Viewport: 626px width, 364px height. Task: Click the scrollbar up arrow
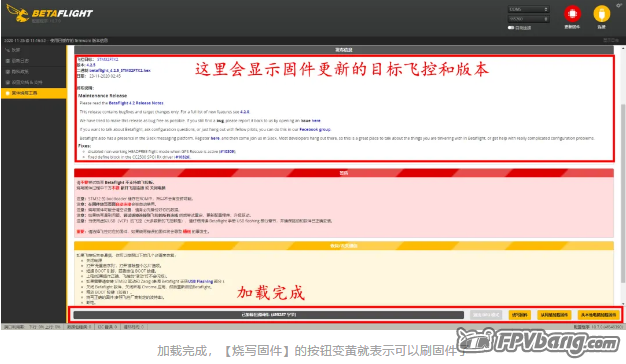coord(623,48)
